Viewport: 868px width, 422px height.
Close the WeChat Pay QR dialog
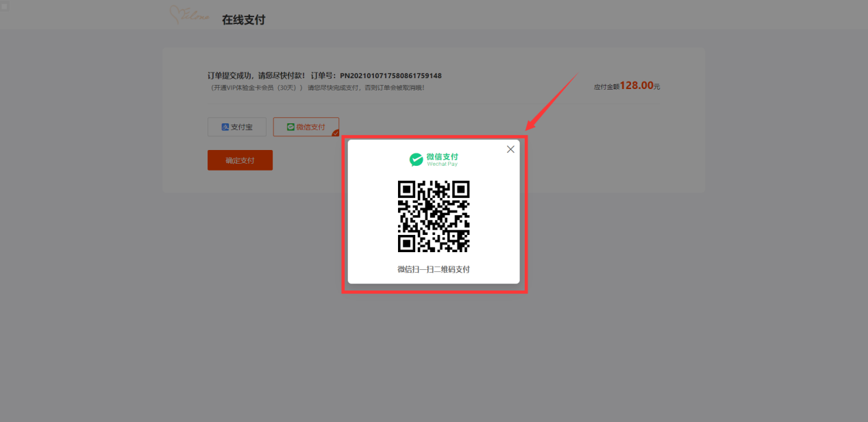coord(510,149)
